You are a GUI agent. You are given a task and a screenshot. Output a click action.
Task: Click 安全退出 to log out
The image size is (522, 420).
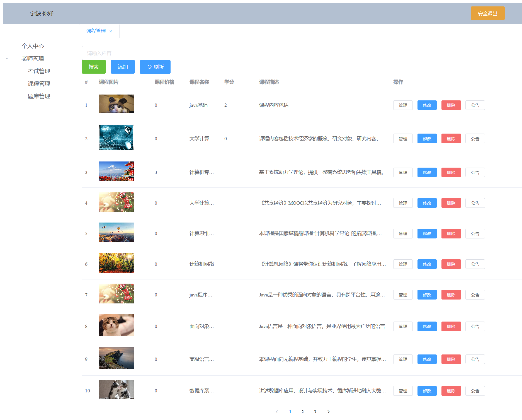[487, 13]
